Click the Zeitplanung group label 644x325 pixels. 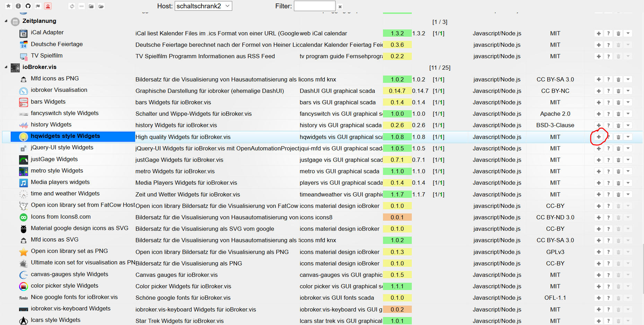click(x=39, y=21)
